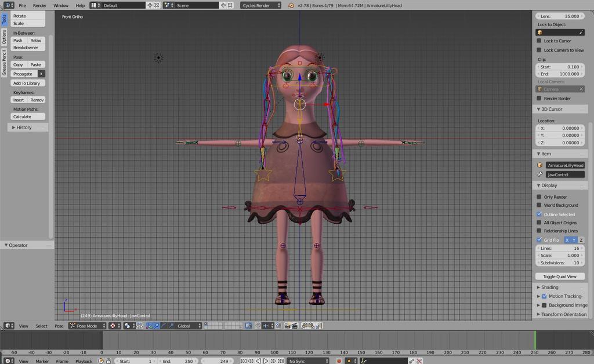The width and height of the screenshot is (594, 364).
Task: Open the info editor type selector icon
Action: coord(9,5)
